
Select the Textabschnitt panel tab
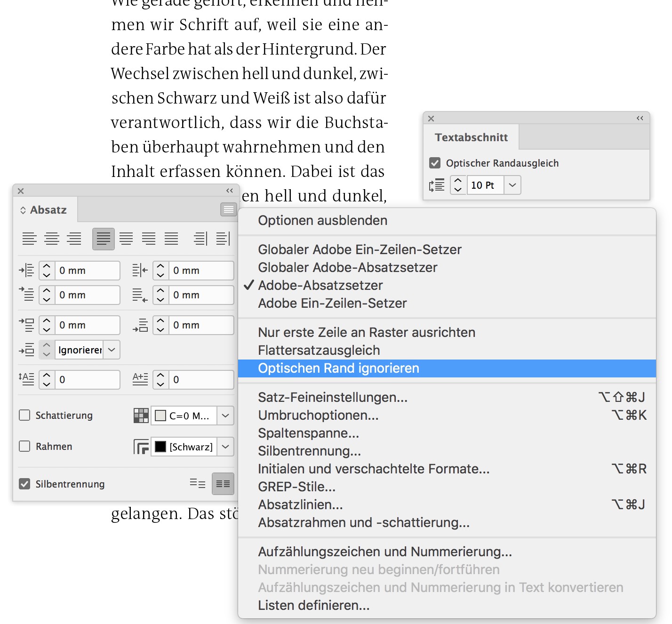[471, 137]
